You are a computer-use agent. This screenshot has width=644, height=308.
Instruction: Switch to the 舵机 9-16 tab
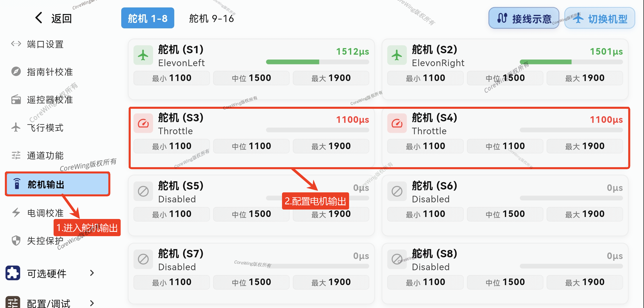click(x=211, y=18)
